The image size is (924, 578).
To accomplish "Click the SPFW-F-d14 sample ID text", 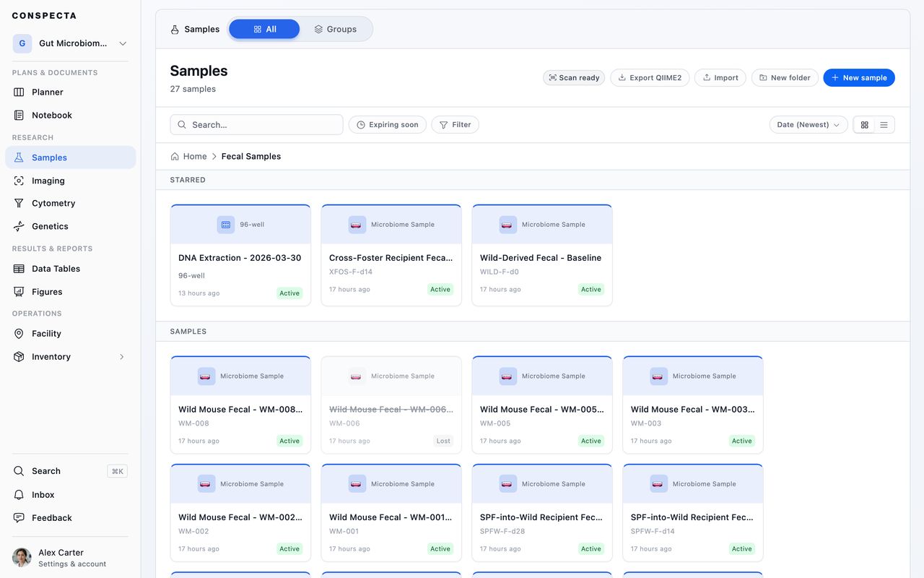I will (x=652, y=532).
